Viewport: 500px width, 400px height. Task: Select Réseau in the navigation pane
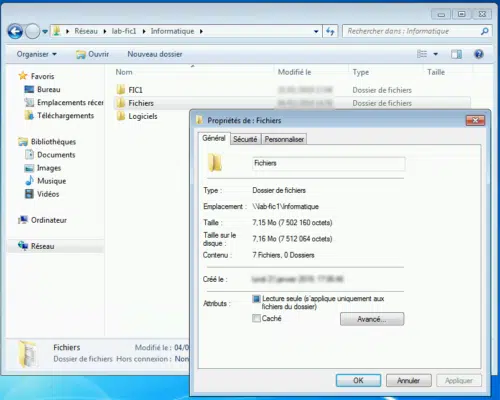[42, 246]
